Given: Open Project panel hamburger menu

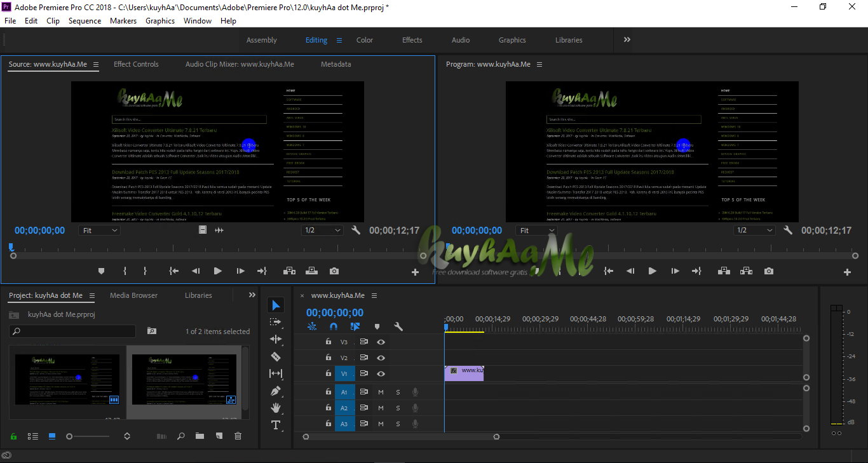Looking at the screenshot, I should pyautogui.click(x=92, y=295).
